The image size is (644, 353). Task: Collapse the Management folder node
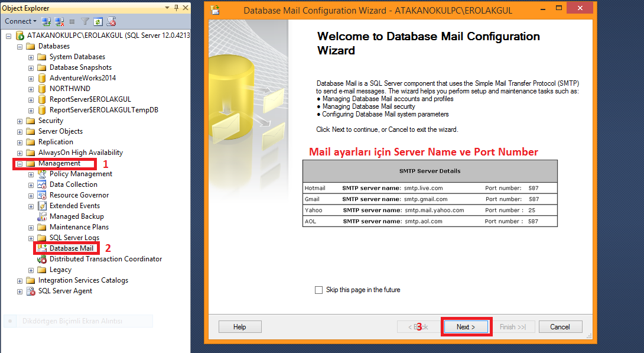pos(19,163)
